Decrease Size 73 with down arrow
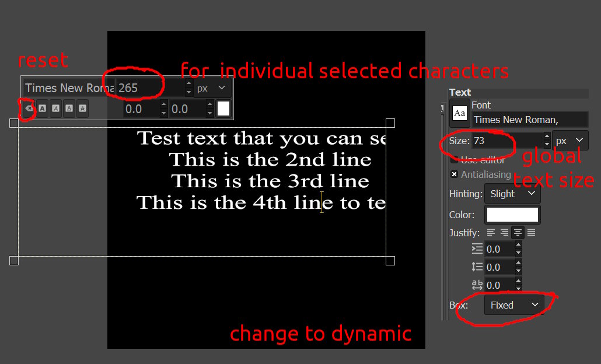Screen dimensions: 601x364 (547, 145)
